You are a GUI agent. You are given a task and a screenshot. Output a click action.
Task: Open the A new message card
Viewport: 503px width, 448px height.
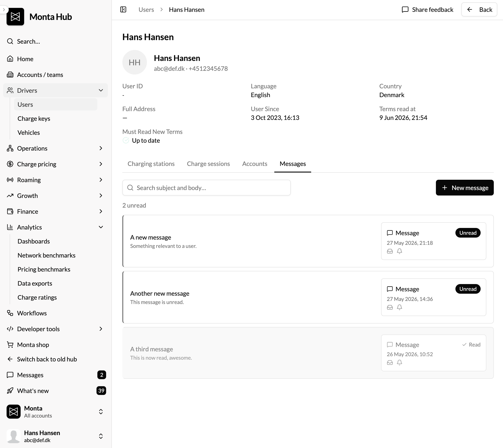(308, 241)
